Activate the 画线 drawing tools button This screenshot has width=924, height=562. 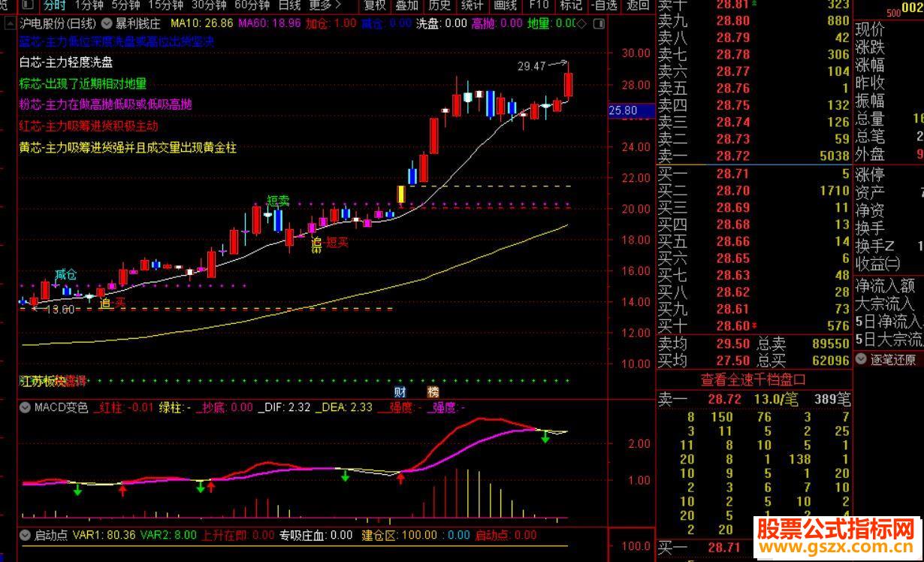[x=506, y=5]
